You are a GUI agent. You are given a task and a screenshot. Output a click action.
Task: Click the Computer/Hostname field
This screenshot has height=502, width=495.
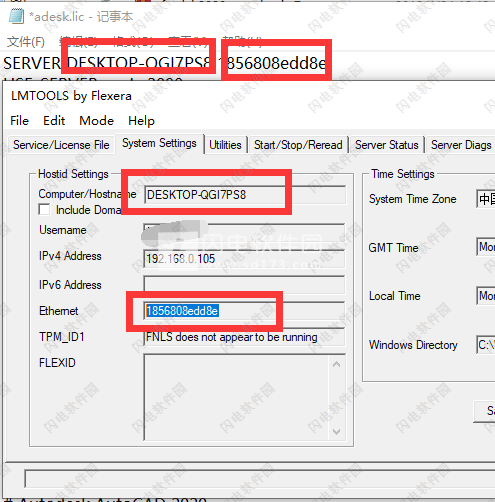point(245,195)
